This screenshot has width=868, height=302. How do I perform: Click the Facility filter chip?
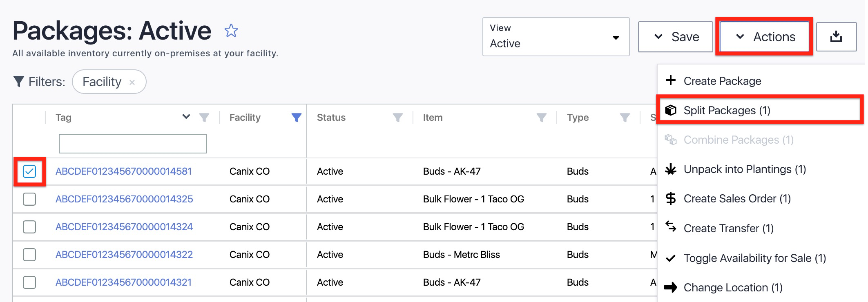(109, 82)
